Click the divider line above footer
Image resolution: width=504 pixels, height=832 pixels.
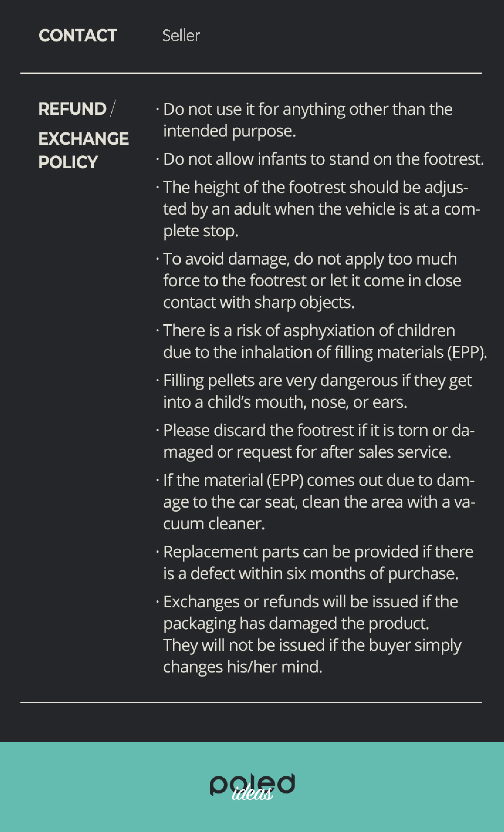[251, 702]
